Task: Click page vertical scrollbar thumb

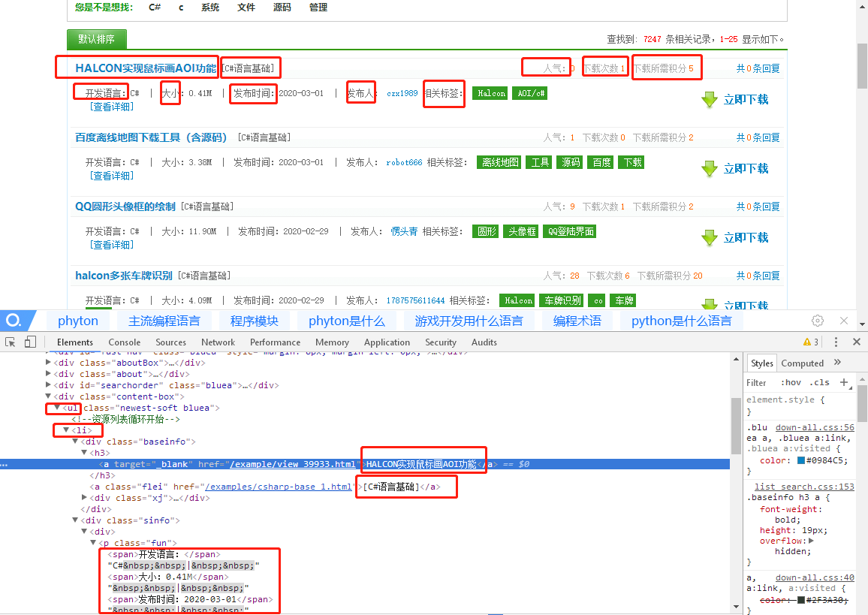Action: 862,65
